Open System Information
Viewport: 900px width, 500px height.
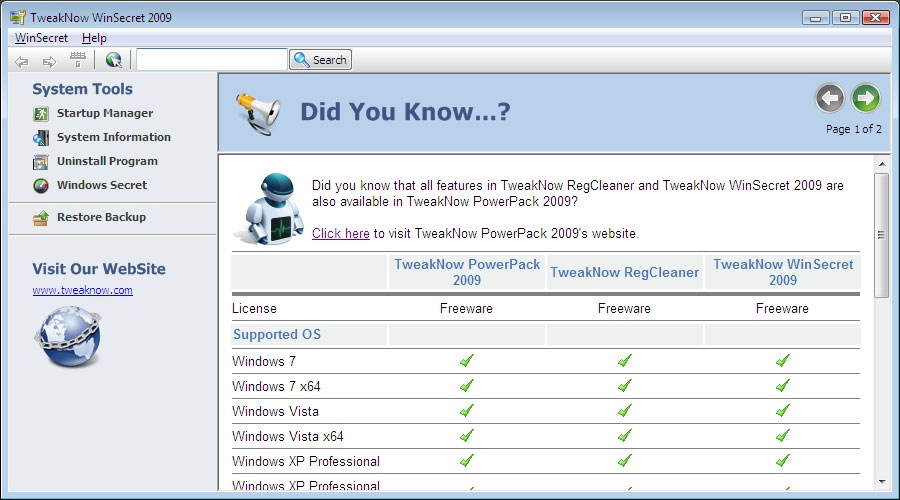114,137
